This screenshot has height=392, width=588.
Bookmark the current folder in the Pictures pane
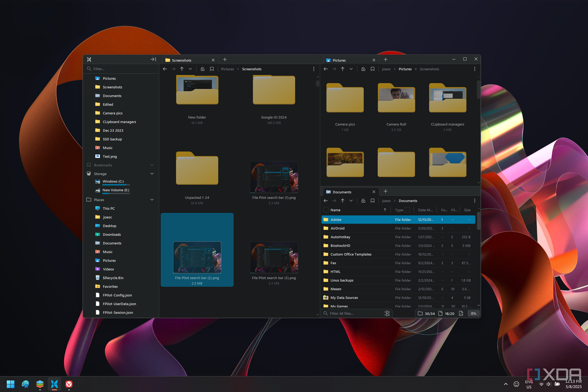click(373, 69)
